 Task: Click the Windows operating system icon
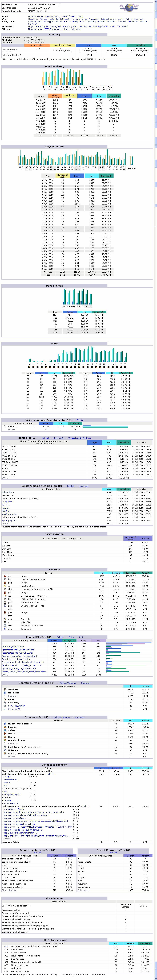pos(5,689)
